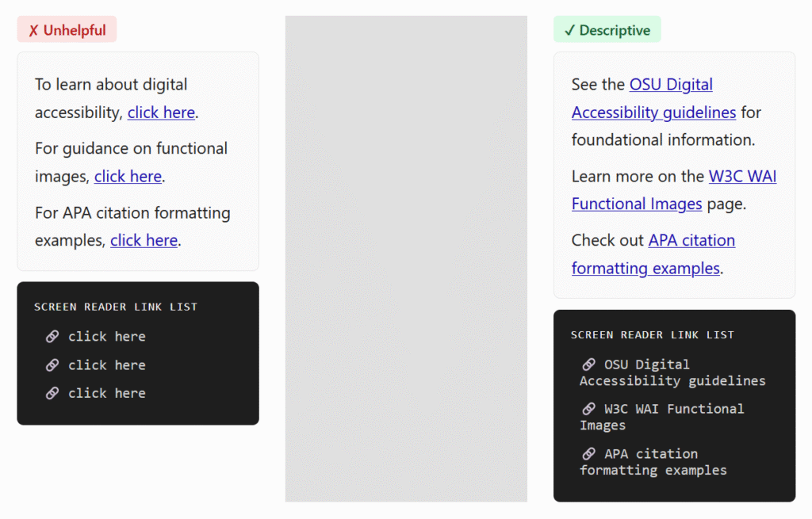
Task: Click the link icon next to "OSU Digital Accessibility guidelines"
Action: [x=588, y=364]
